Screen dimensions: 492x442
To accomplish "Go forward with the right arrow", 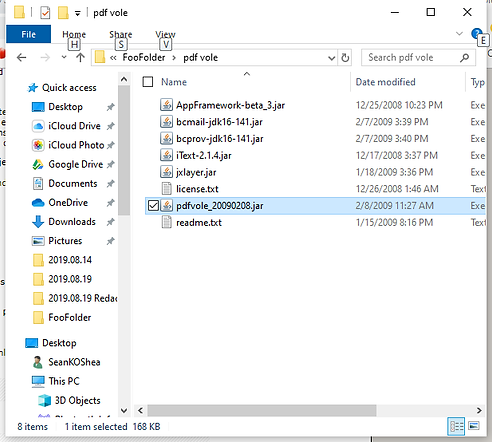I will 45,58.
